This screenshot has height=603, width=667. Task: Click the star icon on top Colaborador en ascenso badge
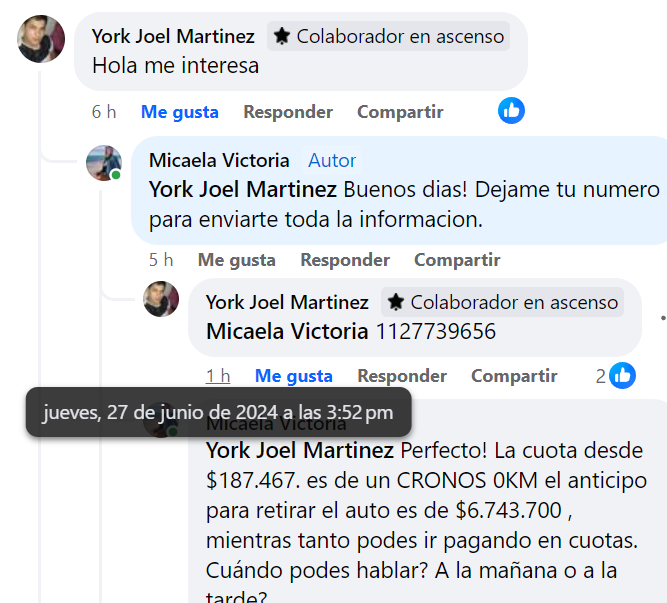point(283,37)
